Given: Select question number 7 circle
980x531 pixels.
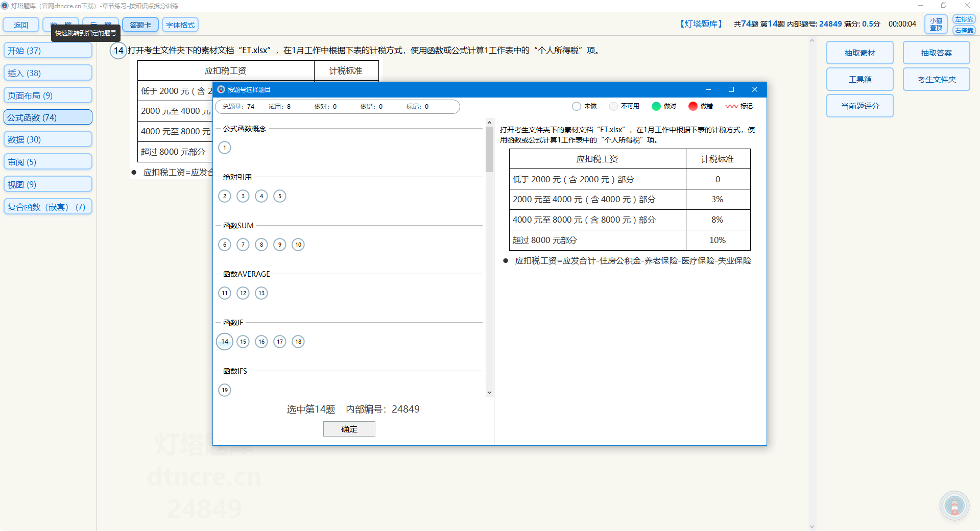Looking at the screenshot, I should (x=243, y=245).
